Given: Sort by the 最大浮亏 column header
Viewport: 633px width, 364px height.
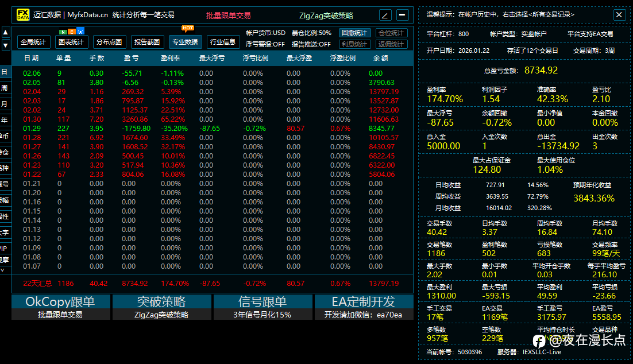Looking at the screenshot, I should click(212, 58).
